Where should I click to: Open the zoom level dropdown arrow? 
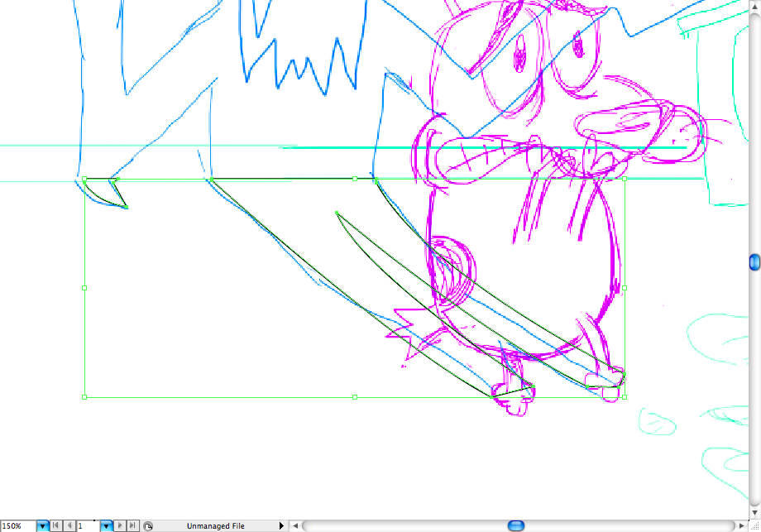pyautogui.click(x=43, y=525)
